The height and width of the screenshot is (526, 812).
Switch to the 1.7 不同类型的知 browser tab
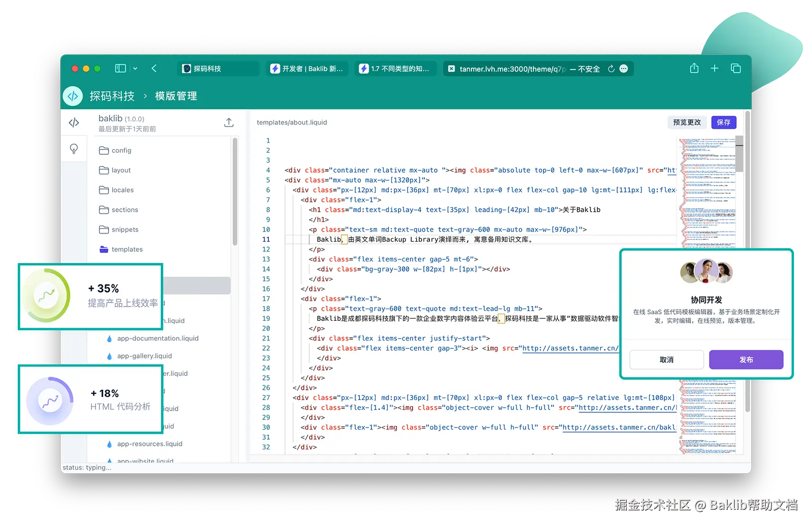tap(395, 69)
